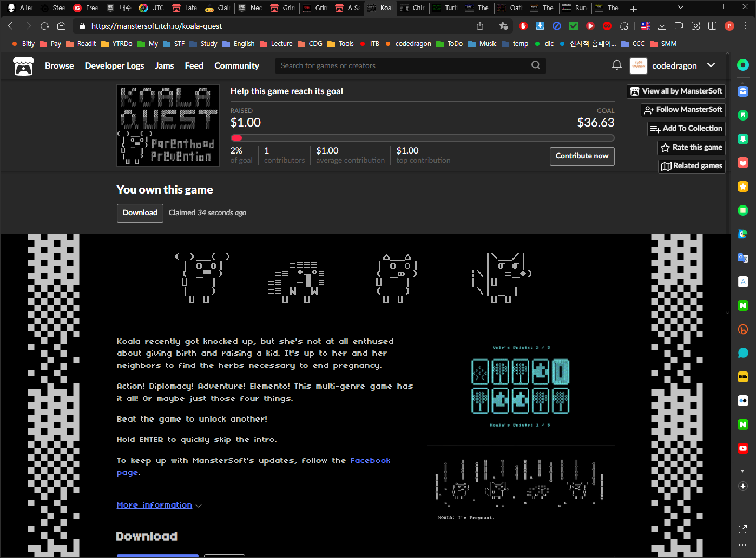This screenshot has width=756, height=558.
Task: Open the YTRDo bookmark folder
Action: pyautogui.click(x=116, y=44)
